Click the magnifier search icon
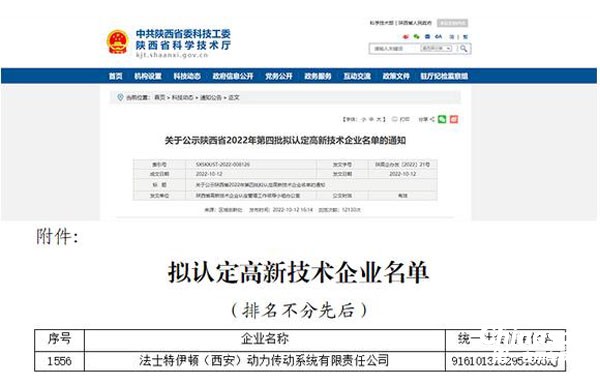 click(x=464, y=49)
